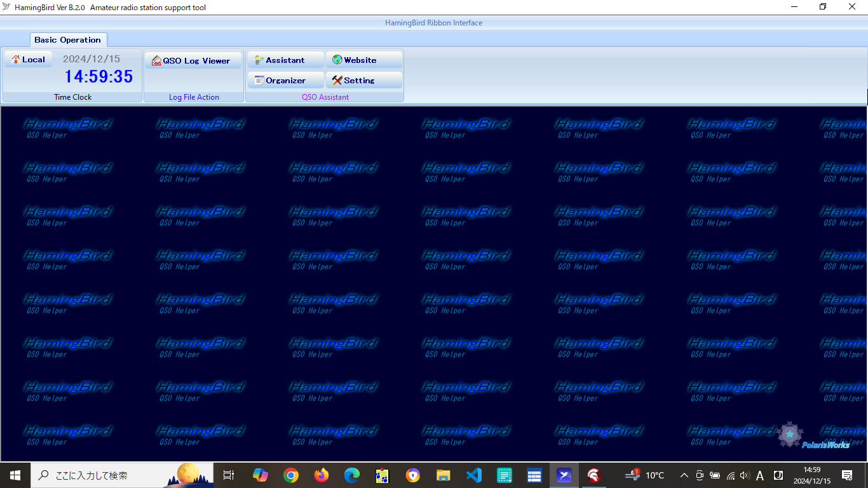Screen dimensions: 868x488
Task: Click the PolarisWorks logo
Action: coord(814,436)
